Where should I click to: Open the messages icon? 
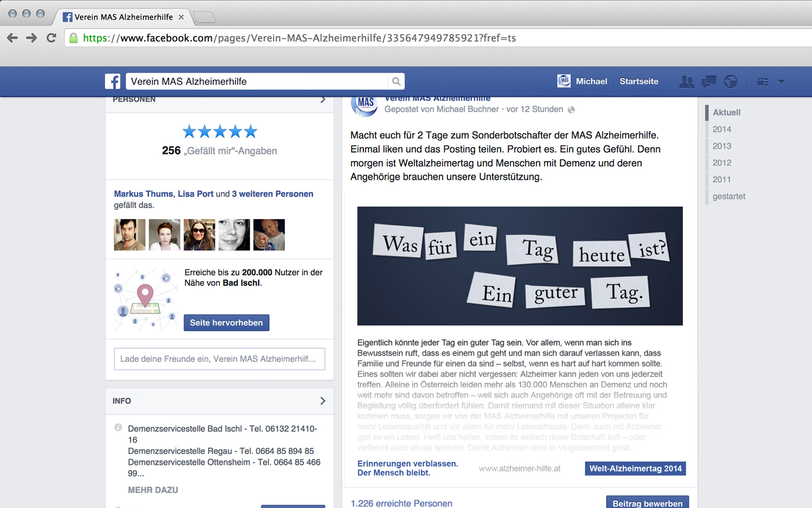[x=709, y=81]
